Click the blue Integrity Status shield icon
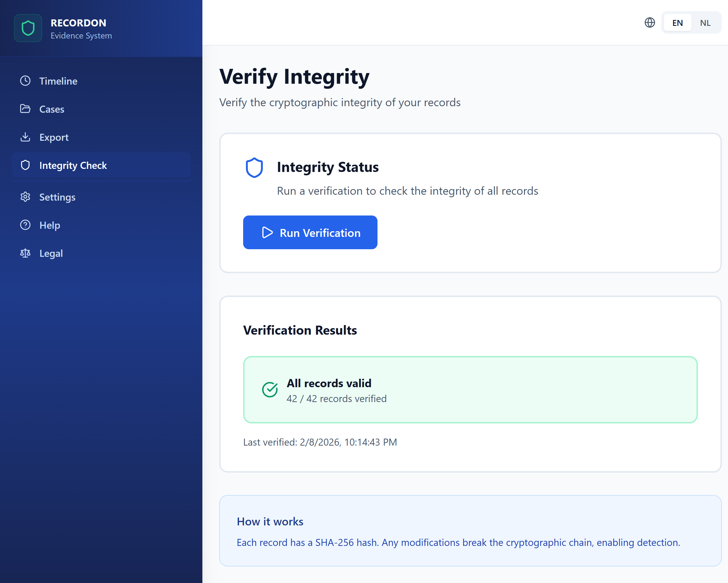This screenshot has height=583, width=728. coord(255,167)
